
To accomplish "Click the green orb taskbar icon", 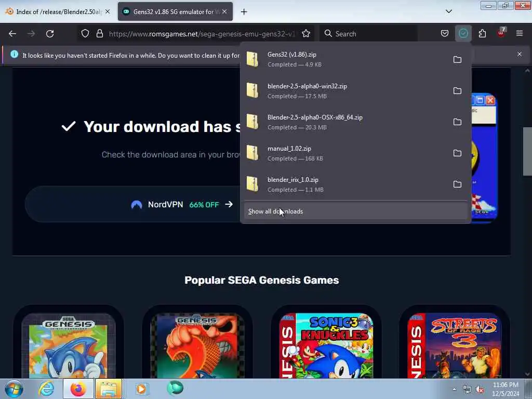I will pyautogui.click(x=175, y=388).
